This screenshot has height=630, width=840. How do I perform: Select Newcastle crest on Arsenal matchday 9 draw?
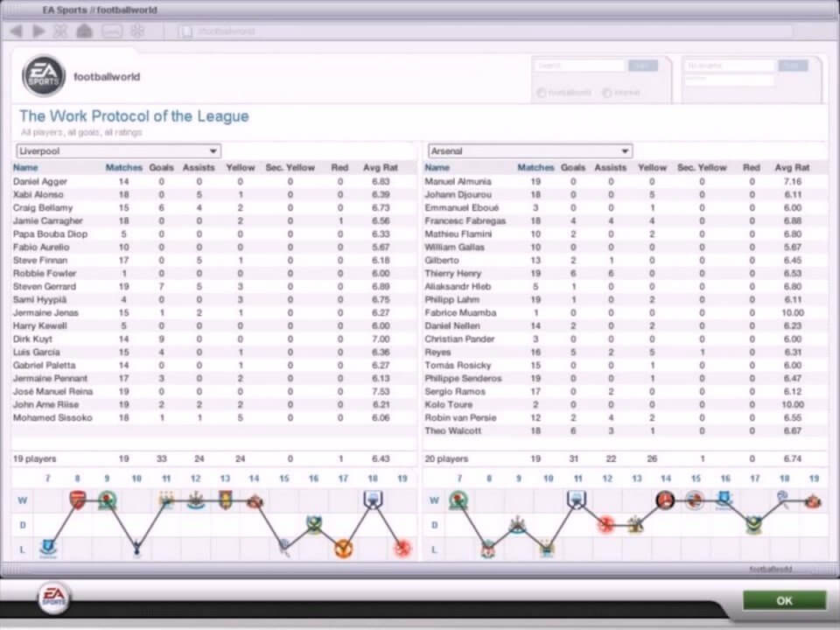[x=517, y=524]
